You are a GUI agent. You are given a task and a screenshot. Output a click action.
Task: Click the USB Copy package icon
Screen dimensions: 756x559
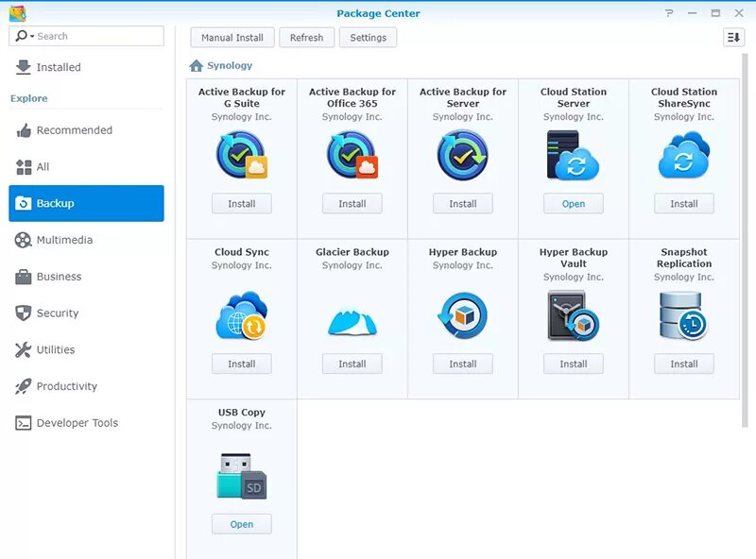coord(242,476)
